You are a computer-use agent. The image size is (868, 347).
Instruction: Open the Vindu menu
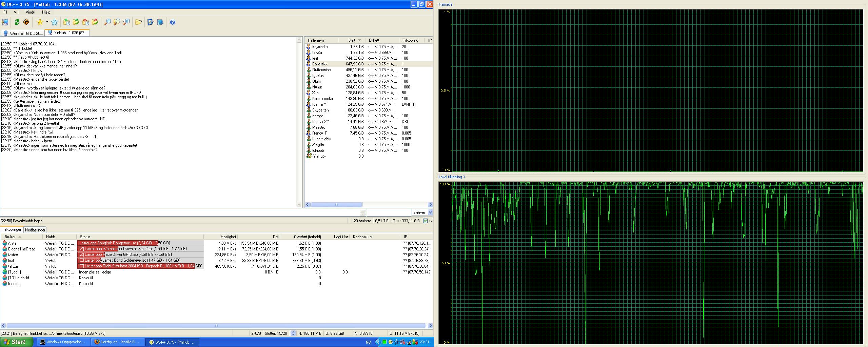click(30, 12)
